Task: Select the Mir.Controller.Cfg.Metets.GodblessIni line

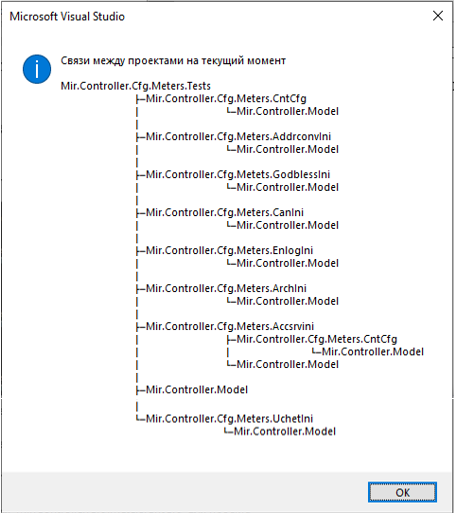Action: click(238, 175)
